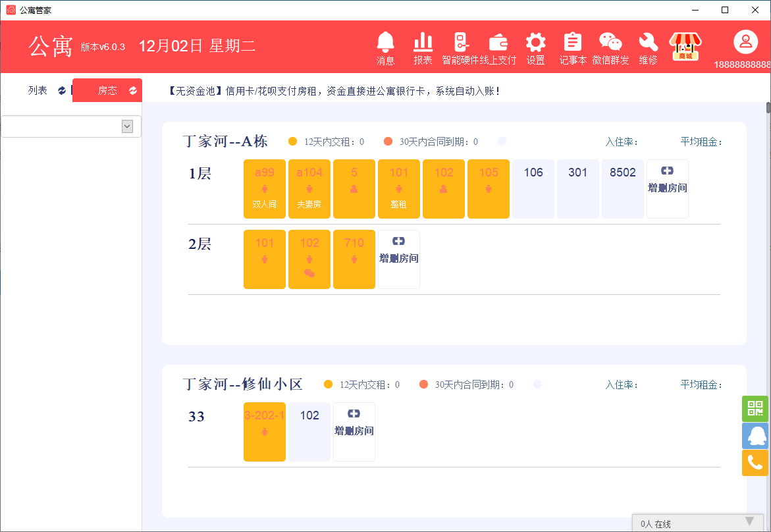Viewport: 771px width, 532px height.
Task: Click the left sidebar combo box field
Action: [x=71, y=126]
